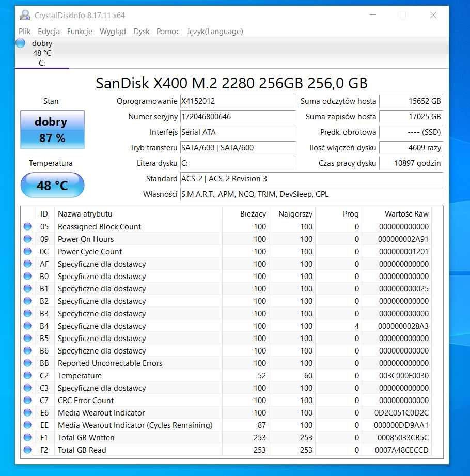Click the status orb for Power Cycle Count

(27, 251)
